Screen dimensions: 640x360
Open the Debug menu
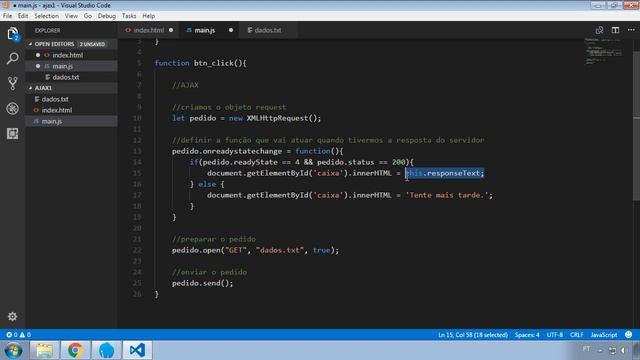coord(107,16)
